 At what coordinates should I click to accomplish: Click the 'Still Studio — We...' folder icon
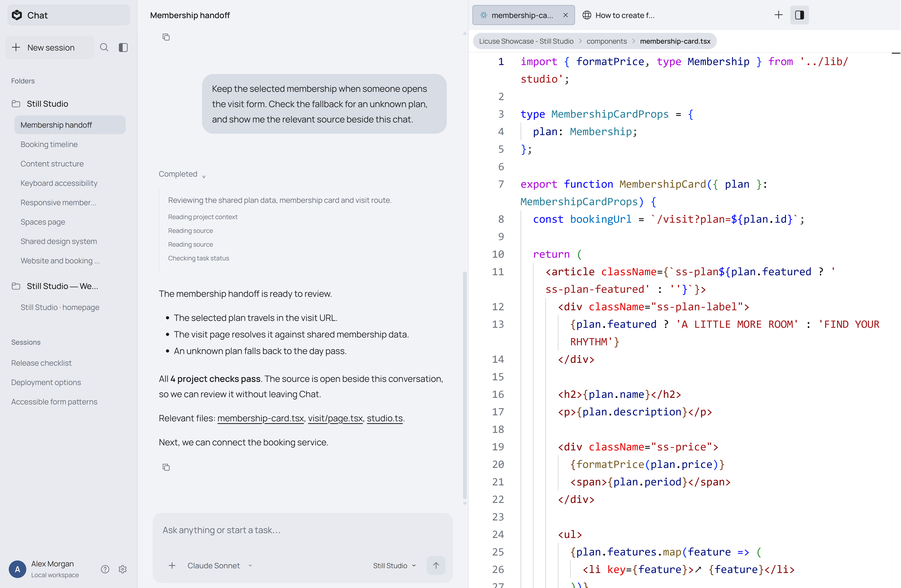(x=16, y=286)
